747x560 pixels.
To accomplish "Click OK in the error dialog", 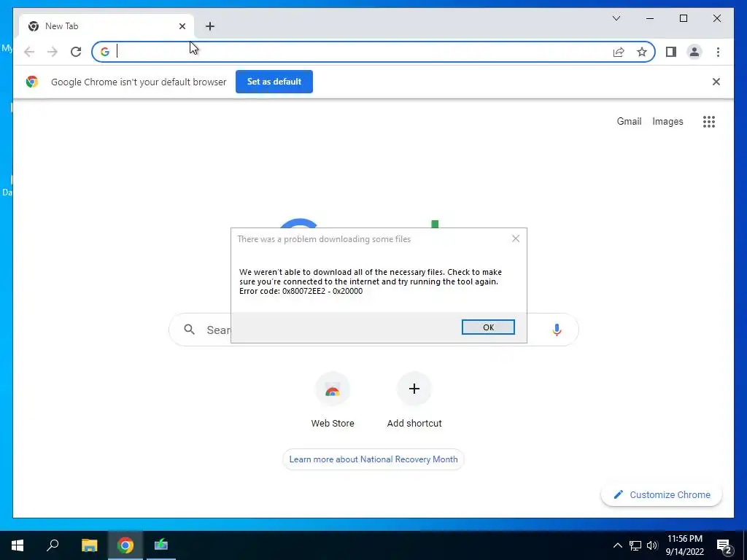I will point(488,327).
